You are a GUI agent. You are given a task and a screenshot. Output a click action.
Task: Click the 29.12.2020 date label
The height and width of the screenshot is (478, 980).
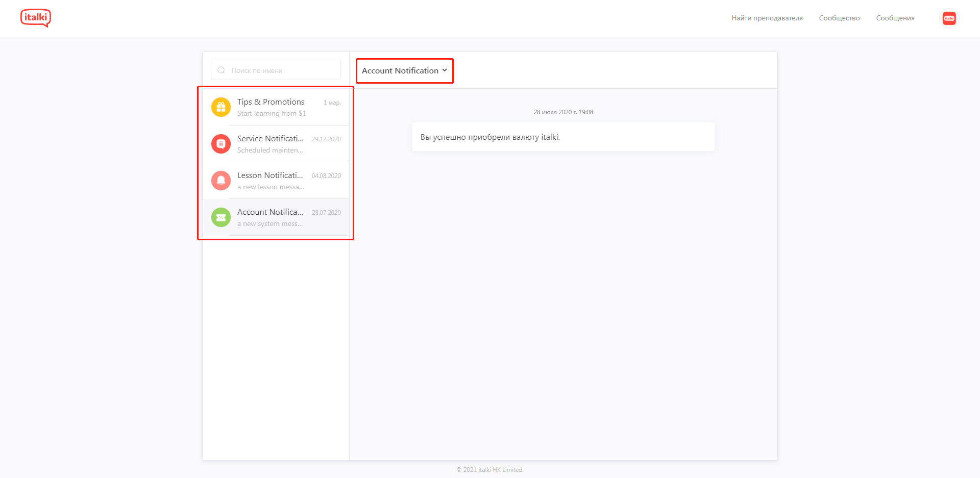point(326,139)
